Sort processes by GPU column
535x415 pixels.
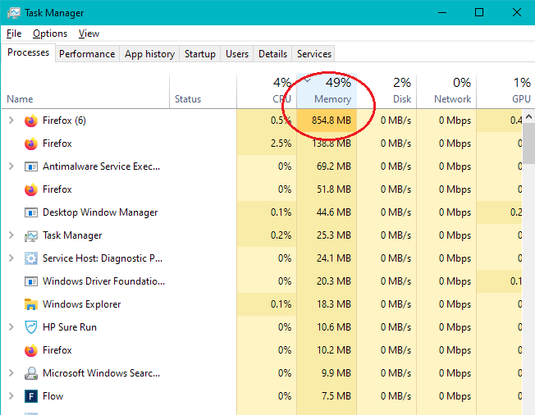click(x=506, y=91)
